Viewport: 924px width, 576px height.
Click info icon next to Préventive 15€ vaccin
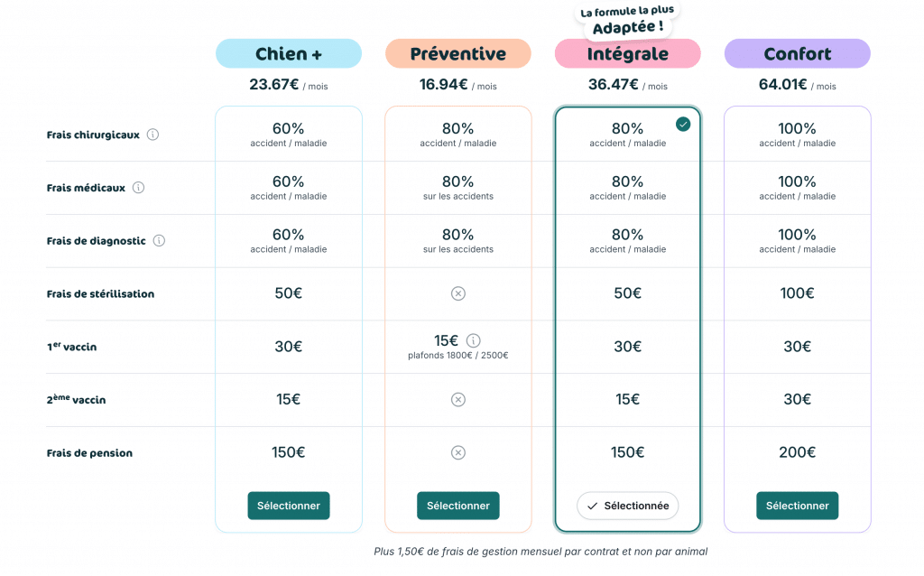click(474, 340)
